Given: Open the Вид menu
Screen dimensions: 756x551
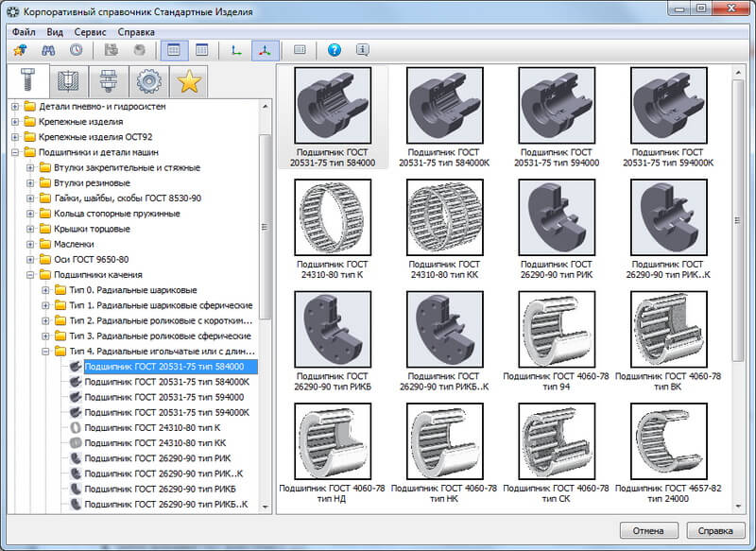Looking at the screenshot, I should coord(55,32).
